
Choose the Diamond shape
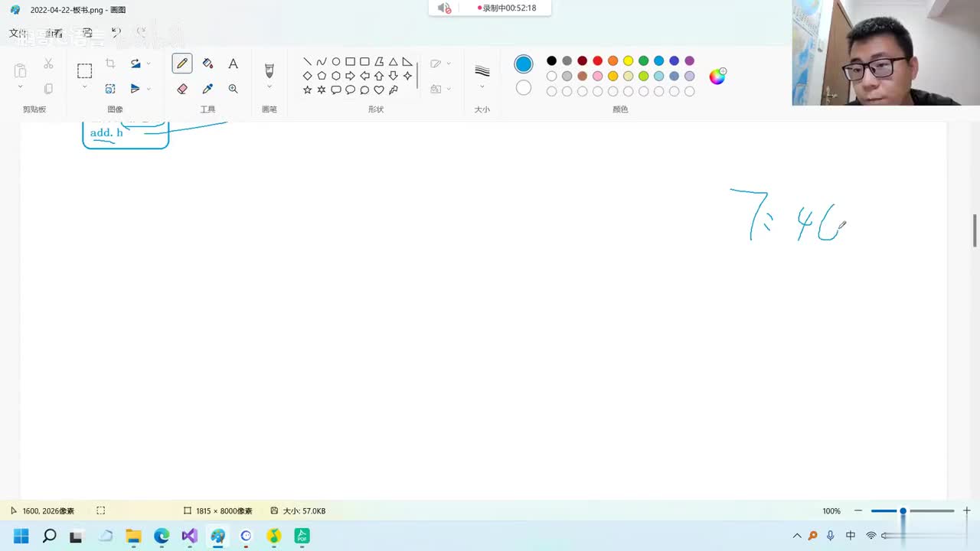(x=307, y=76)
